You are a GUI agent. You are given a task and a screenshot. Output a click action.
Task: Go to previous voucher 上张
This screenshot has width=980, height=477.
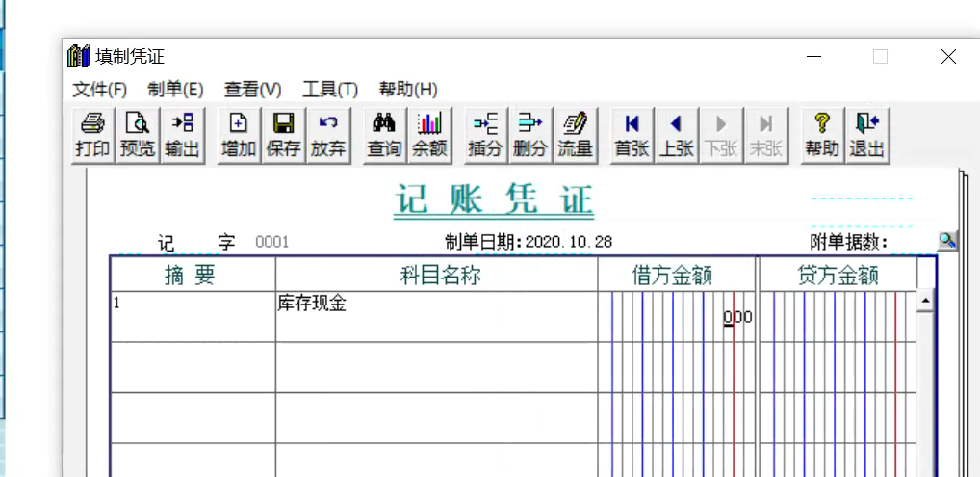pyautogui.click(x=676, y=135)
